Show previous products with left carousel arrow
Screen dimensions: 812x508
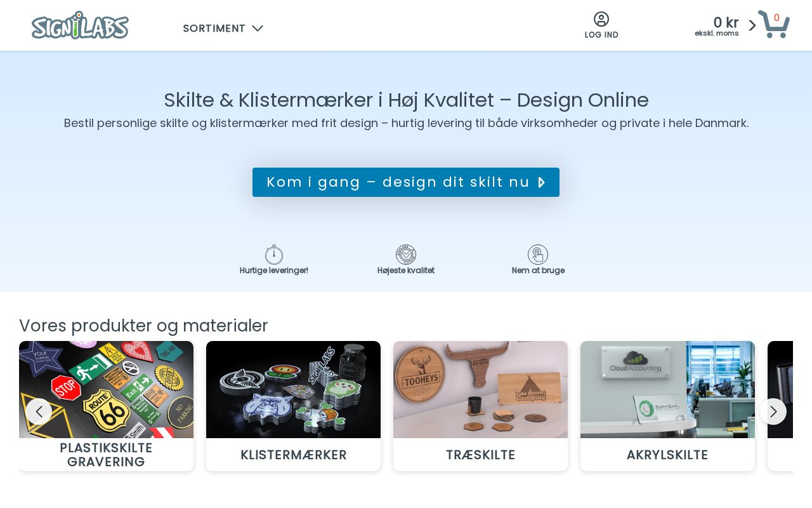(39, 411)
